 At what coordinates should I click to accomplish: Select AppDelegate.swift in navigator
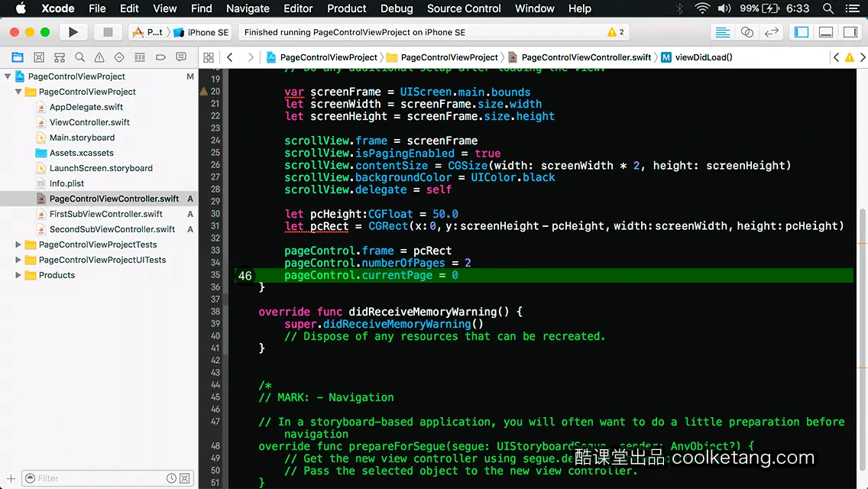tap(86, 107)
